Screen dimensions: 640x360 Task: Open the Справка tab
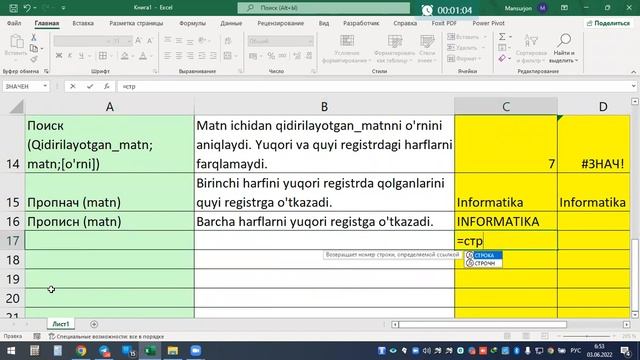(x=405, y=23)
